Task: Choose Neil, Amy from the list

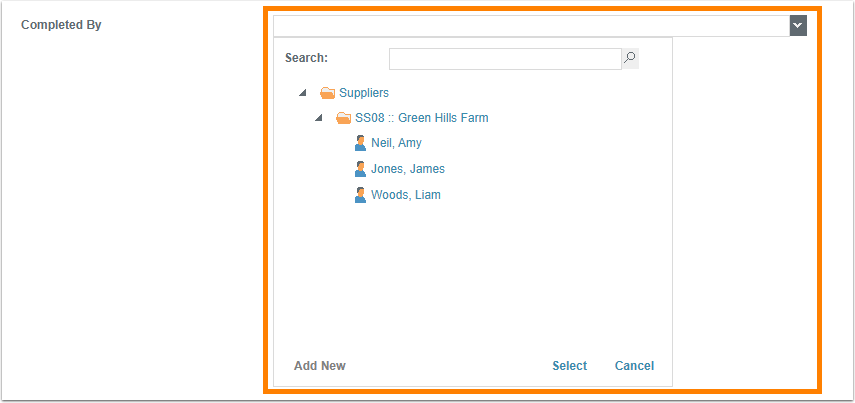Action: point(396,143)
